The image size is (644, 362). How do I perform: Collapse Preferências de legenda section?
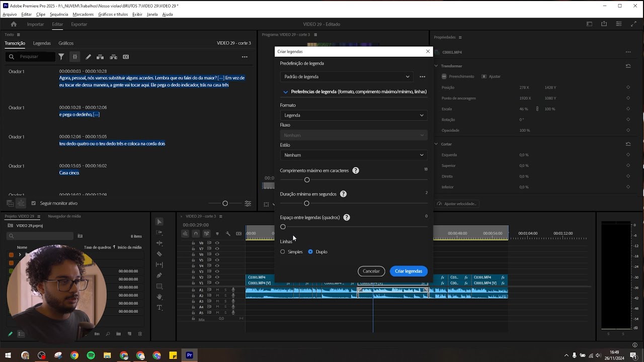pos(285,92)
